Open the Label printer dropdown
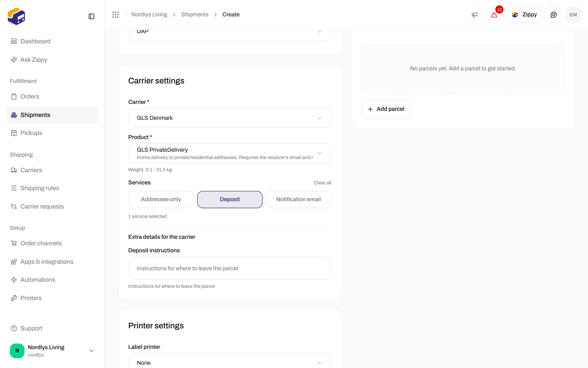 click(230, 361)
